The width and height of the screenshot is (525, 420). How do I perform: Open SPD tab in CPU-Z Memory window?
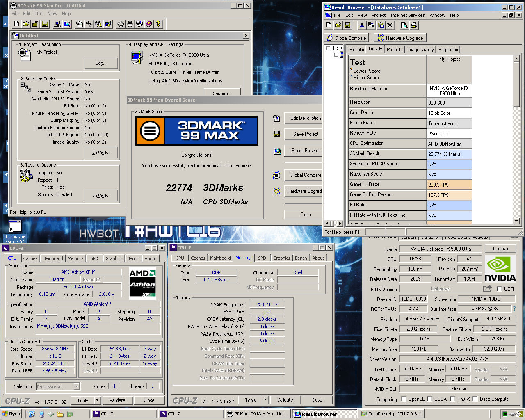tap(262, 258)
